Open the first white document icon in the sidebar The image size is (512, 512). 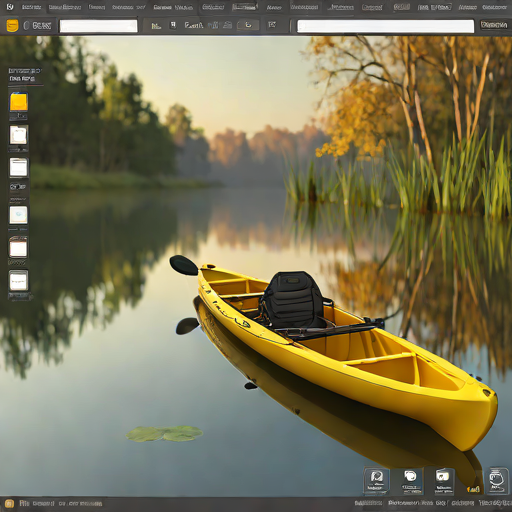pyautogui.click(x=19, y=135)
